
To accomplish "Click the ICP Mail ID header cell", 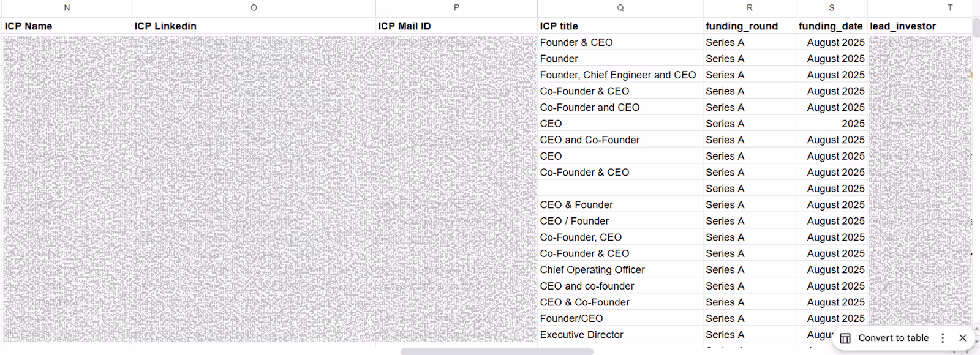I will pyautogui.click(x=405, y=26).
